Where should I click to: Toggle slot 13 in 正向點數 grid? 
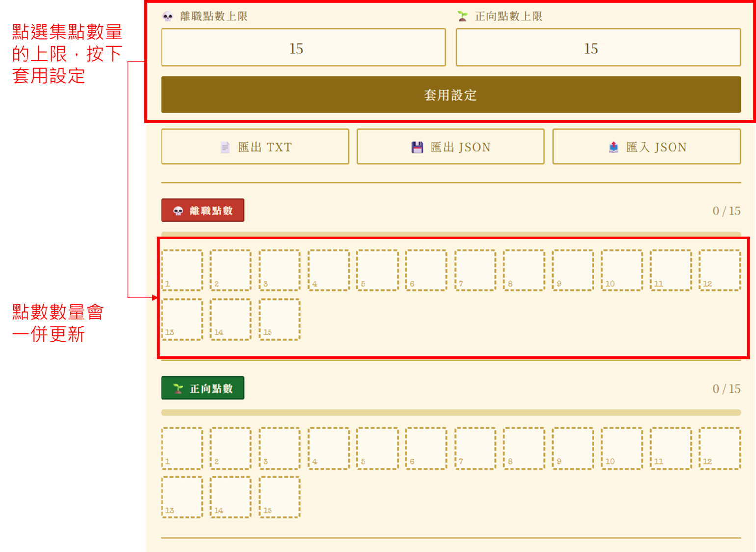tap(182, 498)
